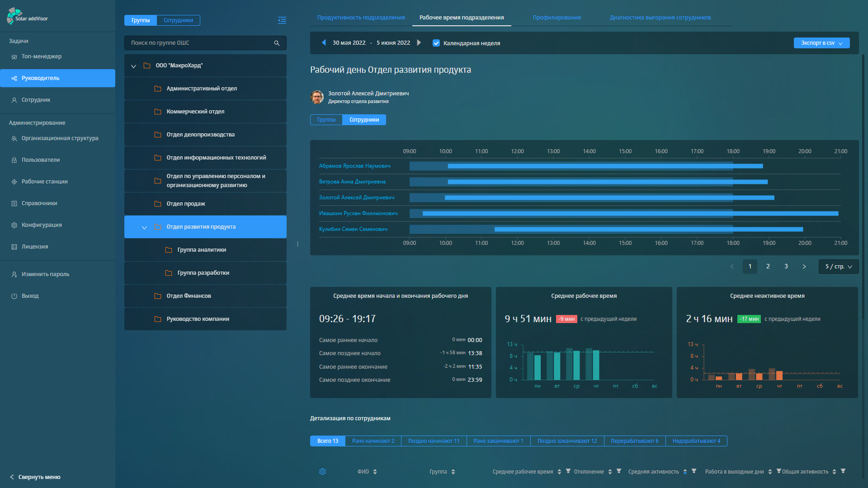Sort the ФИО column
Image resolution: width=868 pixels, height=488 pixels.
coord(375,472)
